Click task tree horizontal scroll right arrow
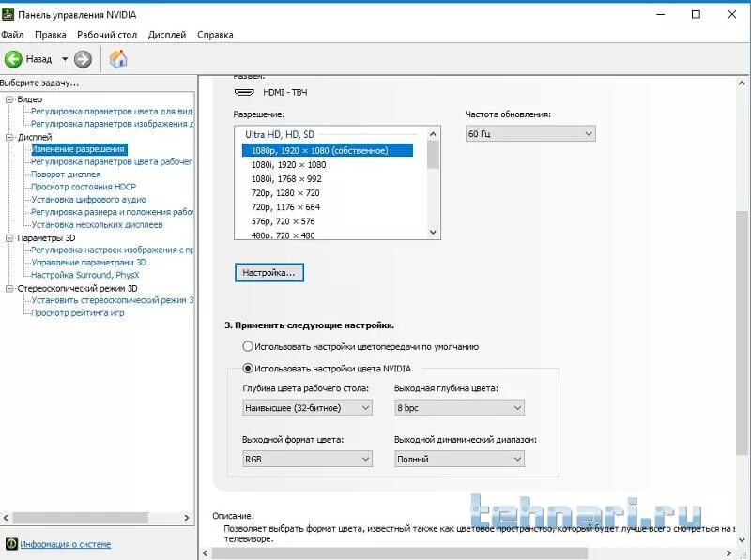The height and width of the screenshot is (560, 751). pos(187,518)
